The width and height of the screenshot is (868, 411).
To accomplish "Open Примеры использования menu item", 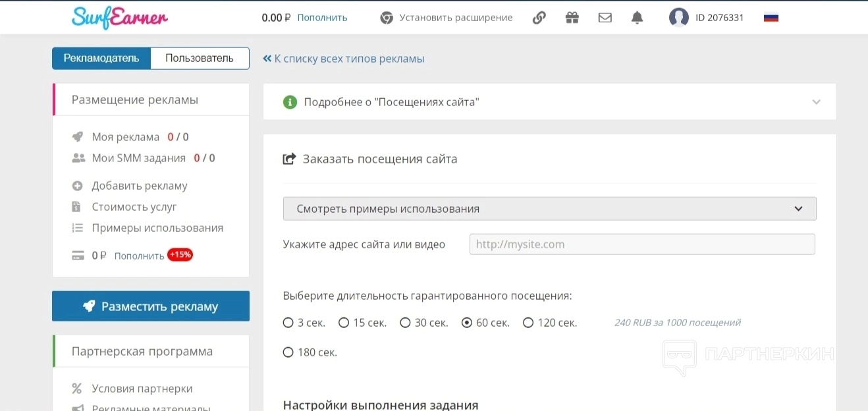I will (x=157, y=228).
